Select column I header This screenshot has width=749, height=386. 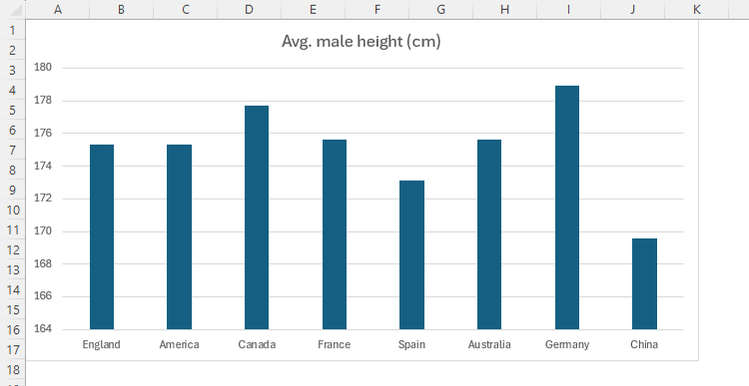pos(569,10)
